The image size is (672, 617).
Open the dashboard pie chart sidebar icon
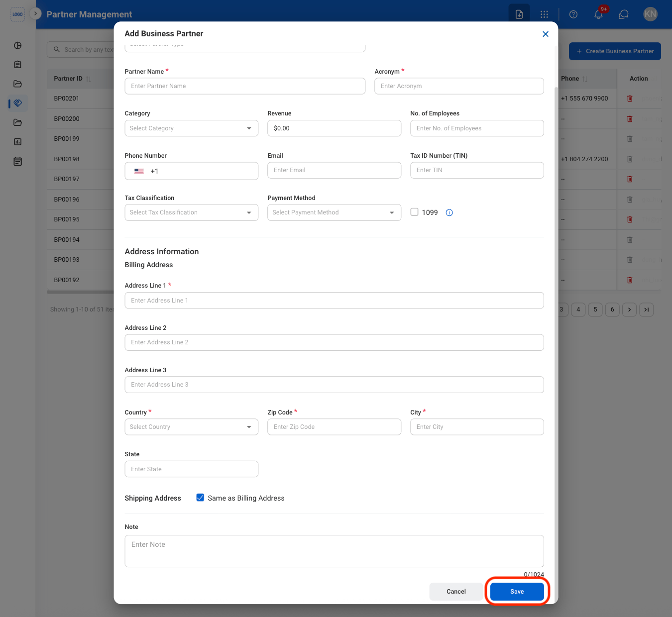[x=18, y=45]
